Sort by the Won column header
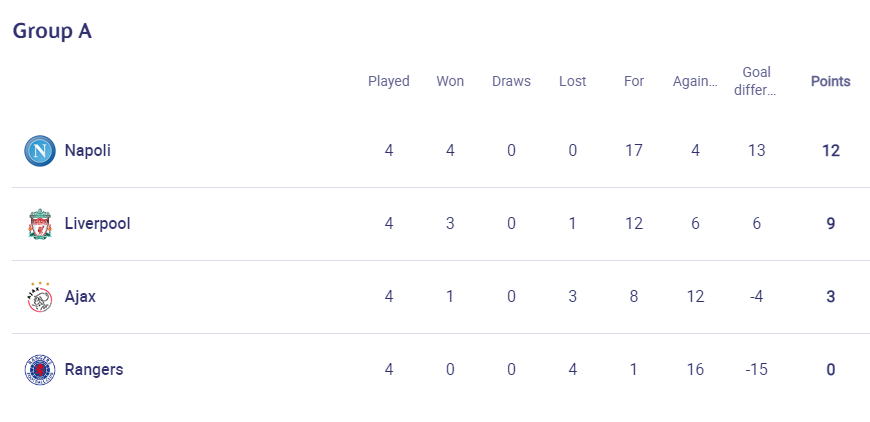This screenshot has width=870, height=422. pos(450,81)
